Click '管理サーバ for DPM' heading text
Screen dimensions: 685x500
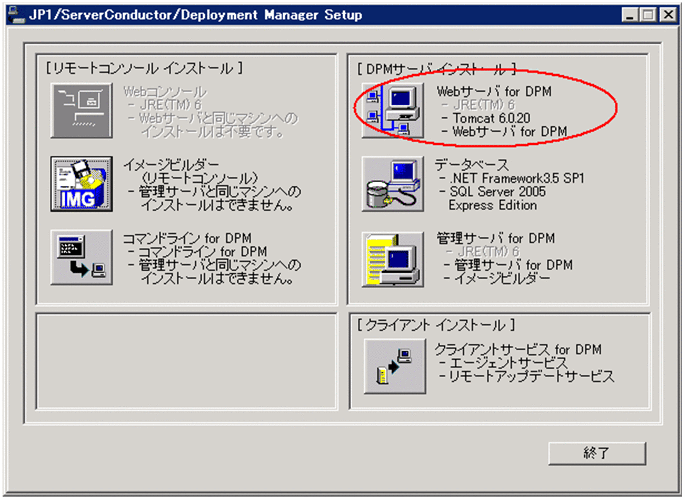pos(496,238)
